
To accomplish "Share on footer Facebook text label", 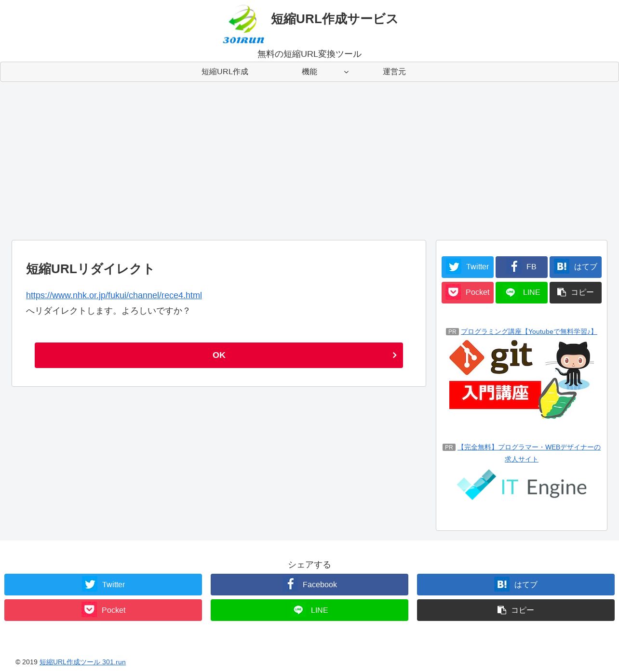I will (x=320, y=584).
